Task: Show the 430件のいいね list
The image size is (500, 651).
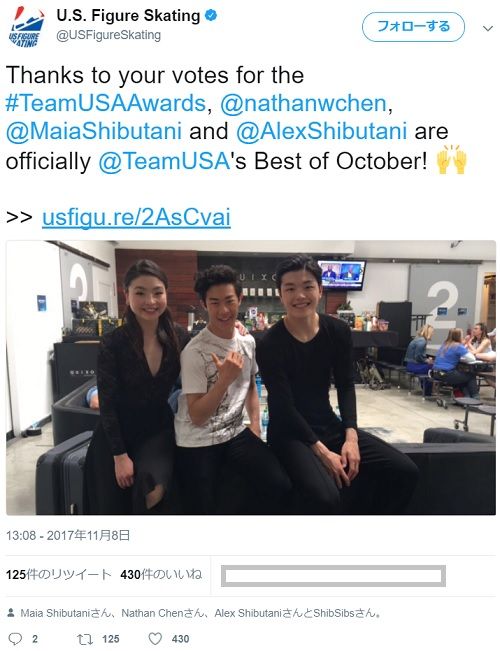Action: click(x=161, y=575)
